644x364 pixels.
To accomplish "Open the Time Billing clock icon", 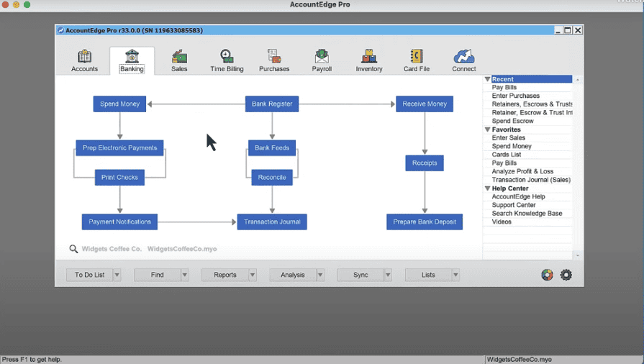I will click(227, 57).
